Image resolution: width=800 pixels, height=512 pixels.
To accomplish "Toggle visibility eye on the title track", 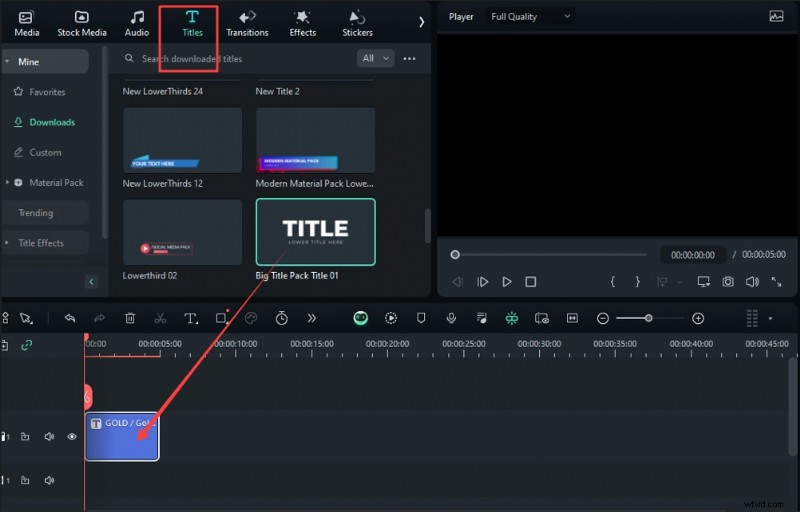I will point(72,437).
